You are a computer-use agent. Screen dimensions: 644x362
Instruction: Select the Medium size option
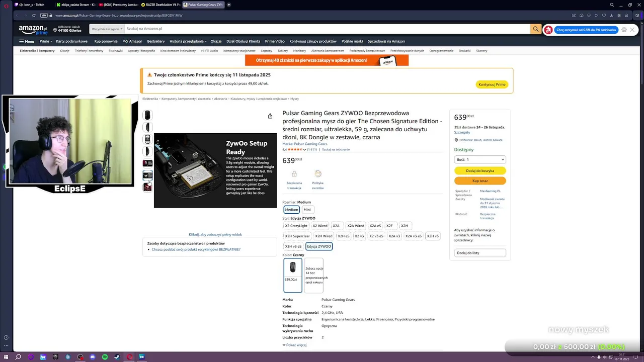[292, 210]
